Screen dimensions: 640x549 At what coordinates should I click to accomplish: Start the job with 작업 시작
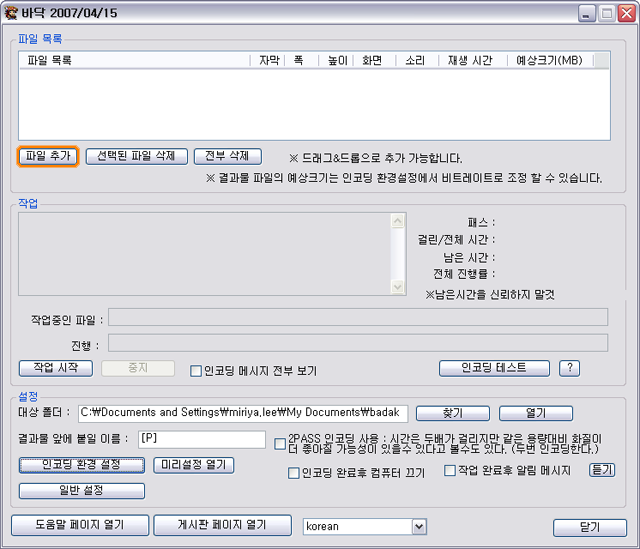pyautogui.click(x=56, y=368)
